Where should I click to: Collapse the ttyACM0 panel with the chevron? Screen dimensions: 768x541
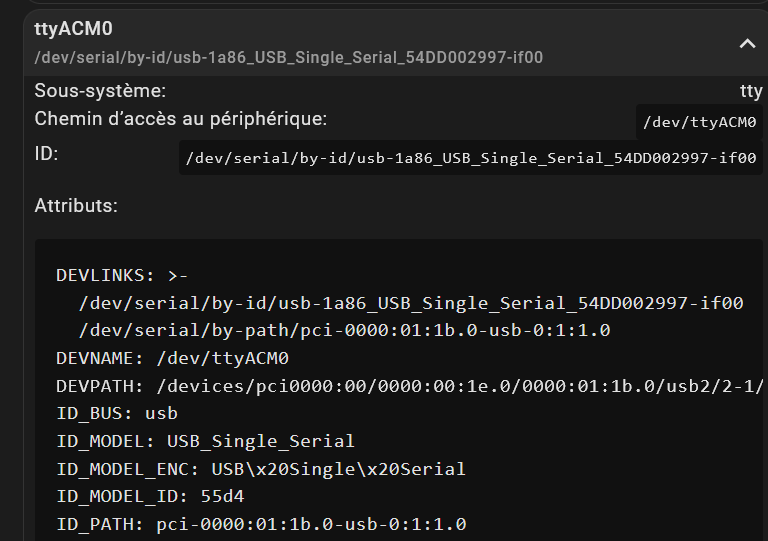click(746, 43)
